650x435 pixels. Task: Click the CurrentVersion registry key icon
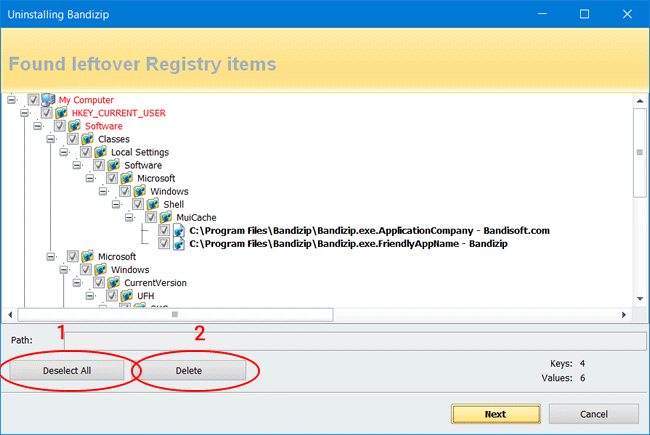click(113, 283)
